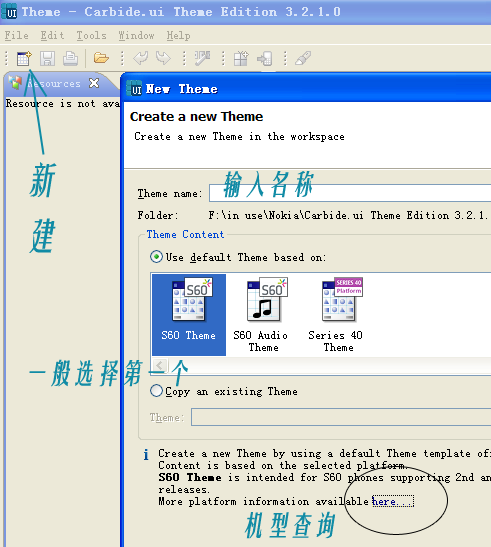491x547 pixels.
Task: Open the Tools menu
Action: point(91,35)
